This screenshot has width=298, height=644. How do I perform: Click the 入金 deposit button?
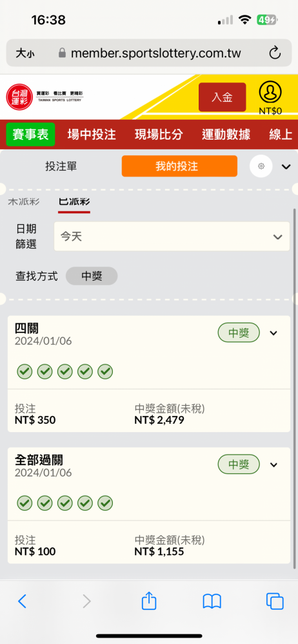click(223, 97)
